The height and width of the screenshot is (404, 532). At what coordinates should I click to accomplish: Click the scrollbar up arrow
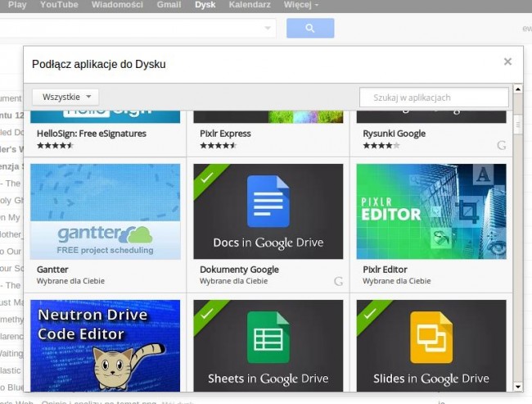(518, 89)
